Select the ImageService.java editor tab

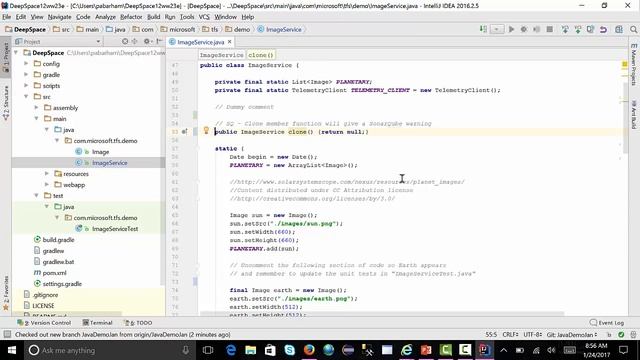200,42
